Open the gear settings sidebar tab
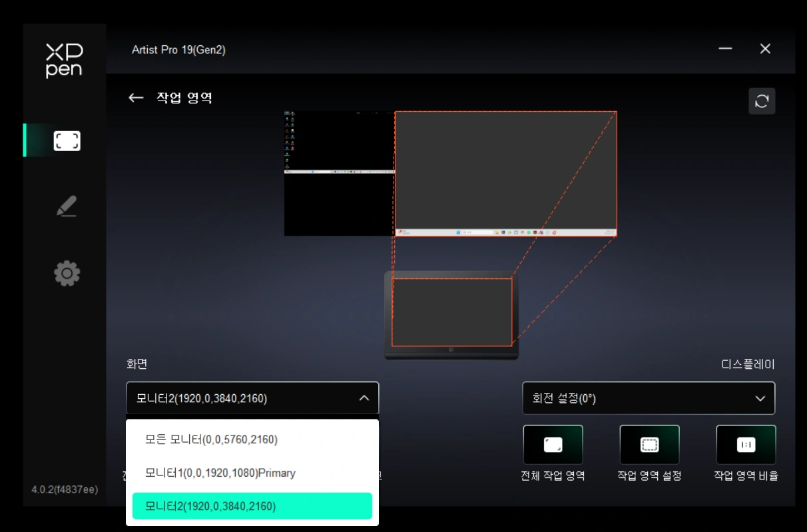 tap(67, 273)
